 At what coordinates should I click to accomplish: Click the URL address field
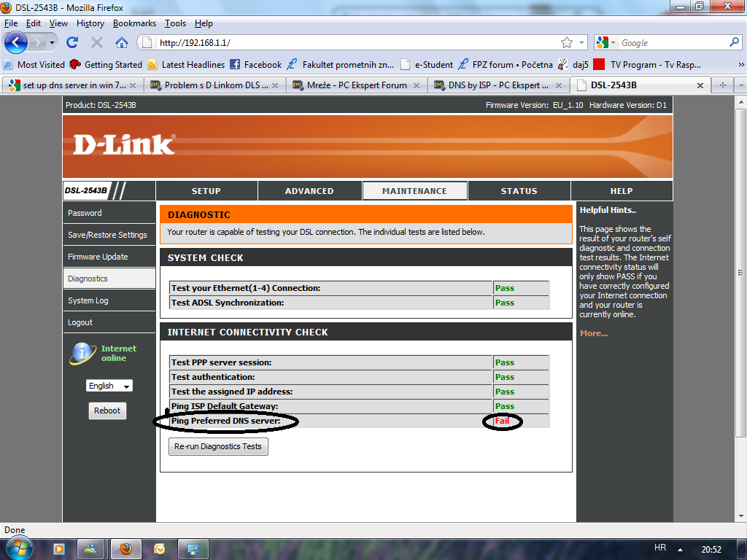tap(357, 43)
